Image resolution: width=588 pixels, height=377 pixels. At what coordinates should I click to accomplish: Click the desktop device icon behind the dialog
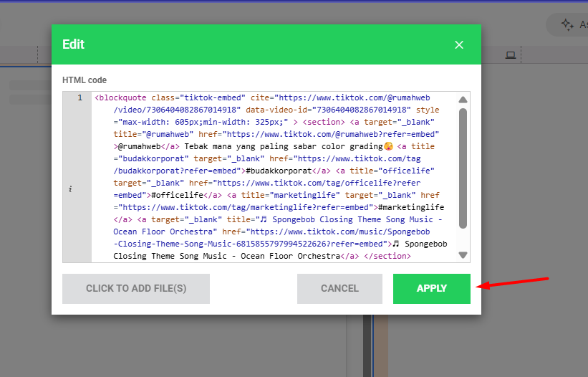click(x=510, y=55)
